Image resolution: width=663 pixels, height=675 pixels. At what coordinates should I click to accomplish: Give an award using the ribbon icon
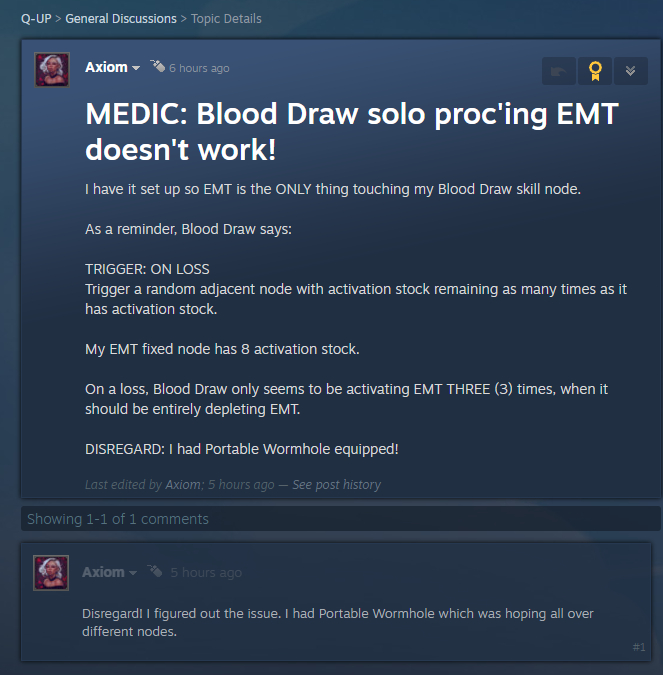pyautogui.click(x=595, y=71)
